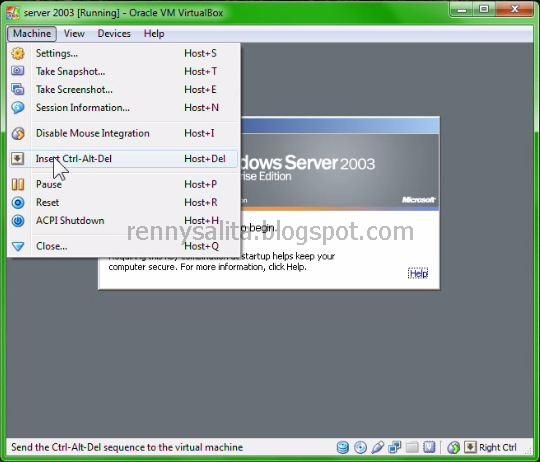Screen dimensions: 540x462
Task: Choose Settings... from the Machine menu
Action: coord(124,53)
